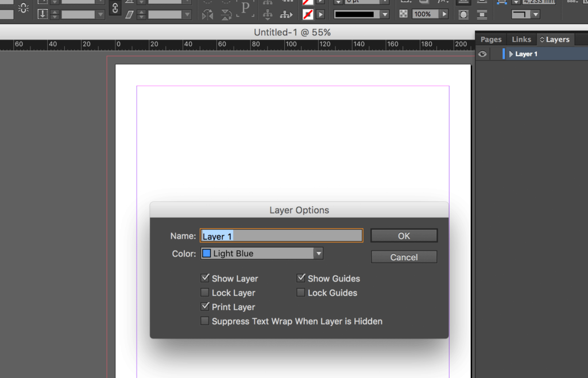Click the black stroke color swatch

353,13
